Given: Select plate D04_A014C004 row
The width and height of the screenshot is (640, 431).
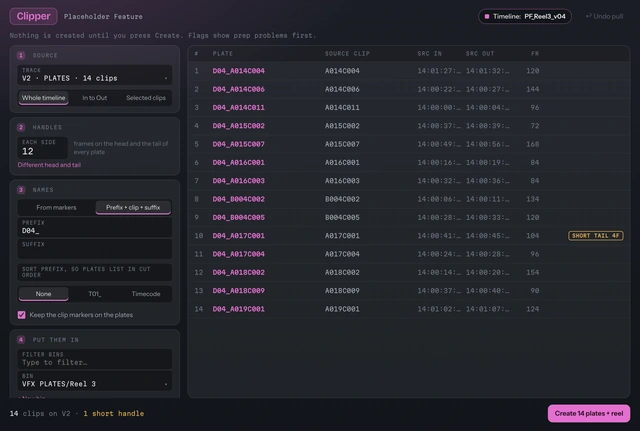Looking at the screenshot, I should pos(409,71).
